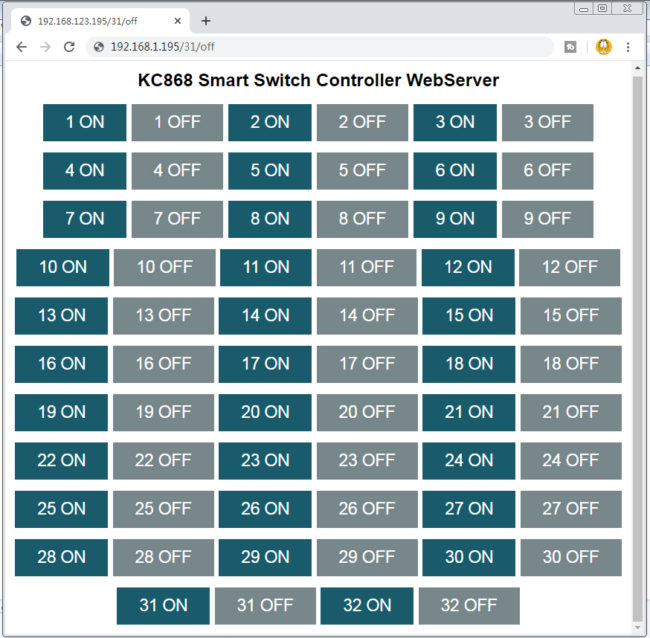The image size is (650, 638).
Task: Click the 25 OFF button
Action: pyautogui.click(x=164, y=509)
